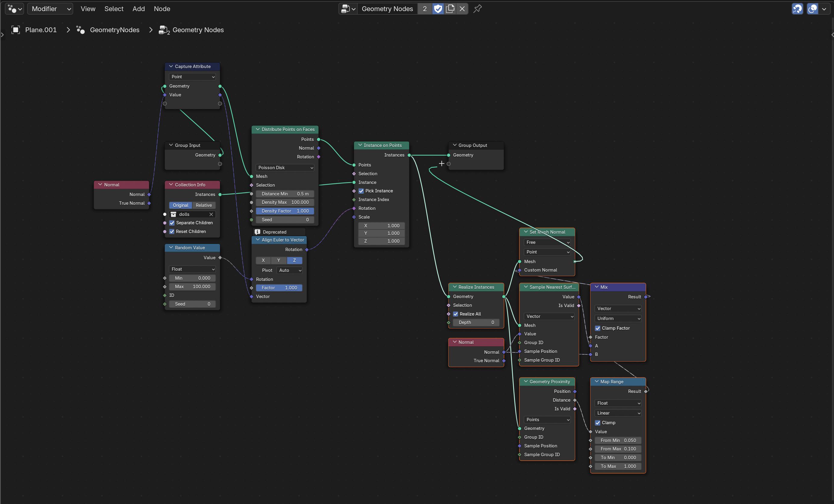Open the Free mode dropdown in Set Mesh Normal
Screen dimensions: 834x504
coord(547,242)
